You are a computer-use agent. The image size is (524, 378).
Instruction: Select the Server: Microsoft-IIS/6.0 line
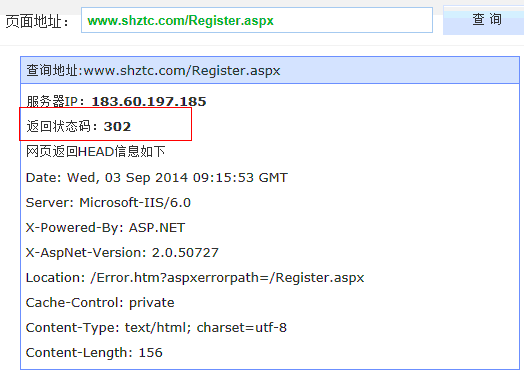click(x=108, y=203)
